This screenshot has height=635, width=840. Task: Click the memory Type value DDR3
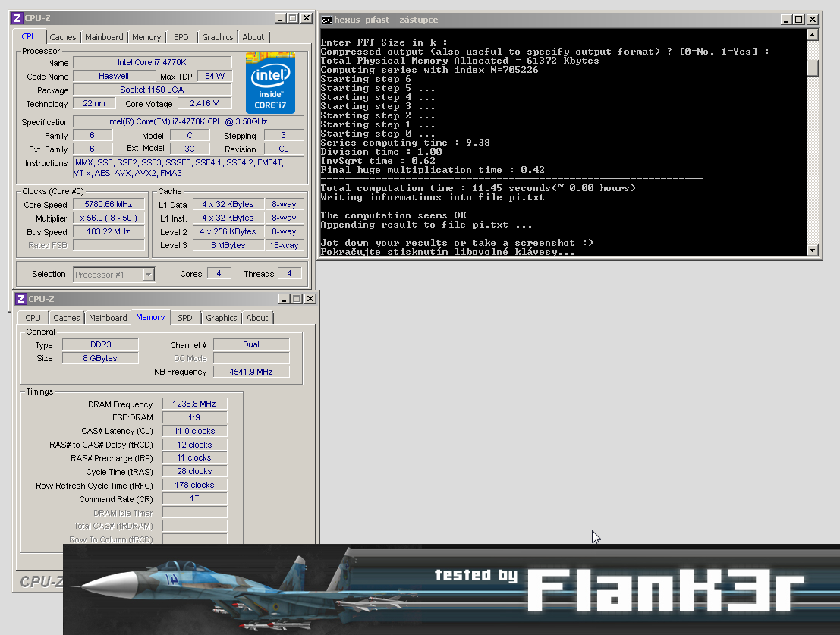tap(101, 344)
